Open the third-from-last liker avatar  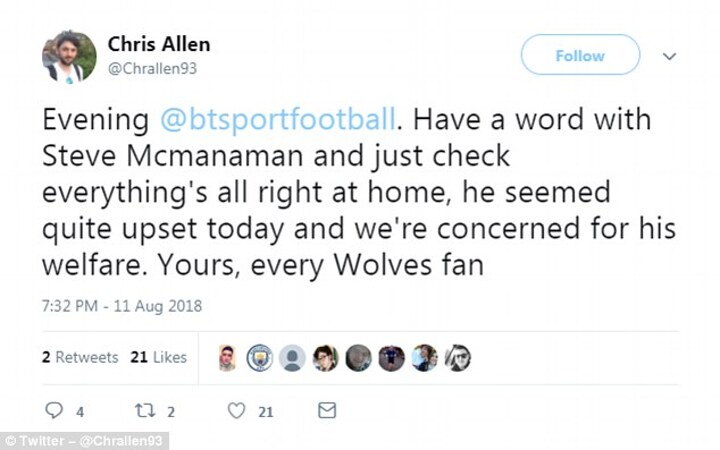391,358
